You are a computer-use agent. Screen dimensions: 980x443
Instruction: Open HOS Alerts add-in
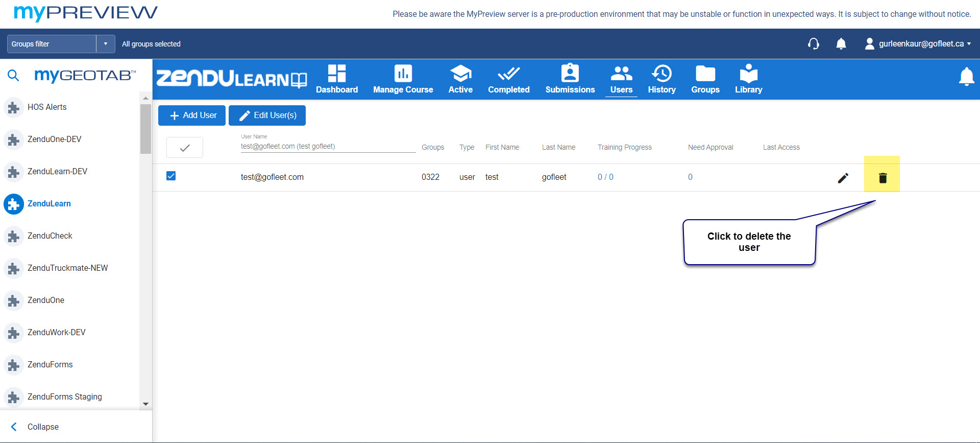(47, 107)
